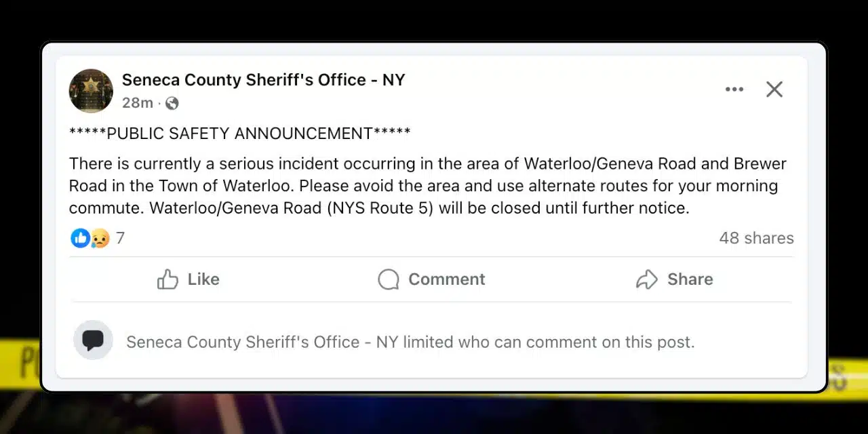Screen dimensions: 868x434
Task: Click the speech bubble icon beside Comment
Action: coord(389,279)
